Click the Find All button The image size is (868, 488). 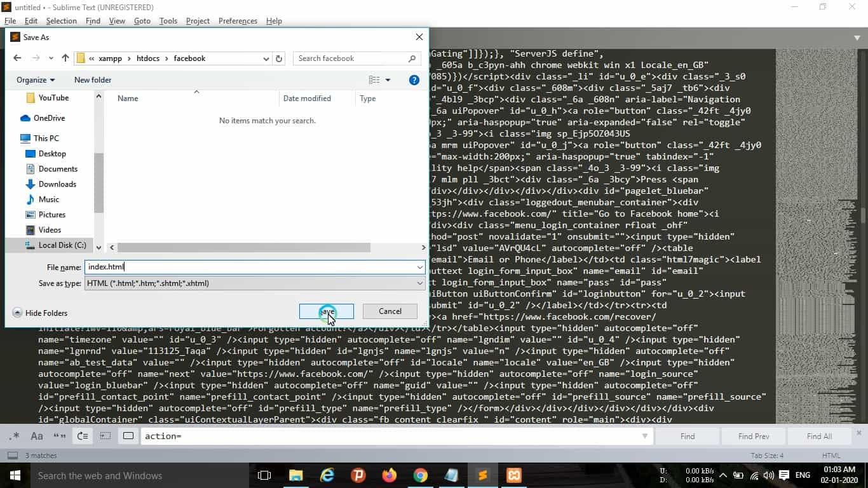pyautogui.click(x=819, y=437)
